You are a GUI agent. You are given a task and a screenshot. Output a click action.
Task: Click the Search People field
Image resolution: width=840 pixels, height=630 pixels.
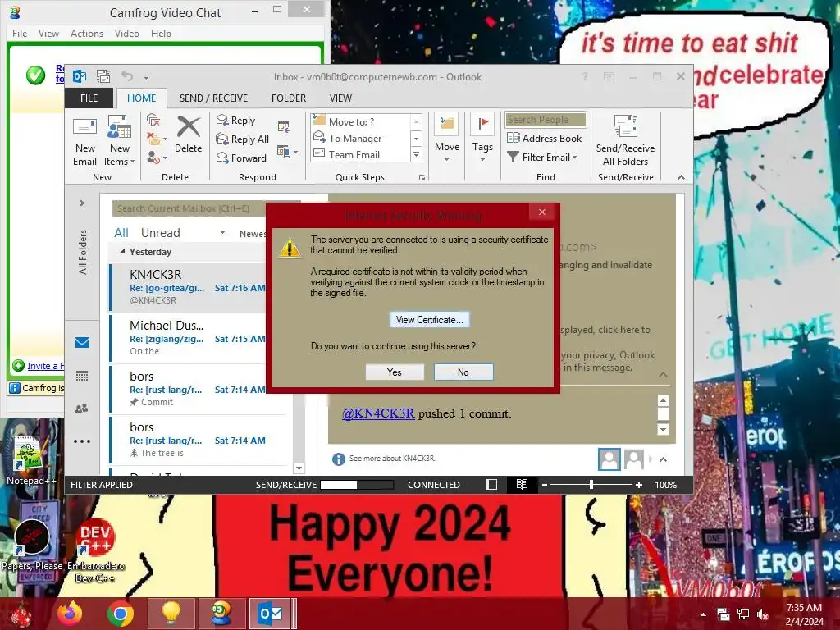(546, 120)
